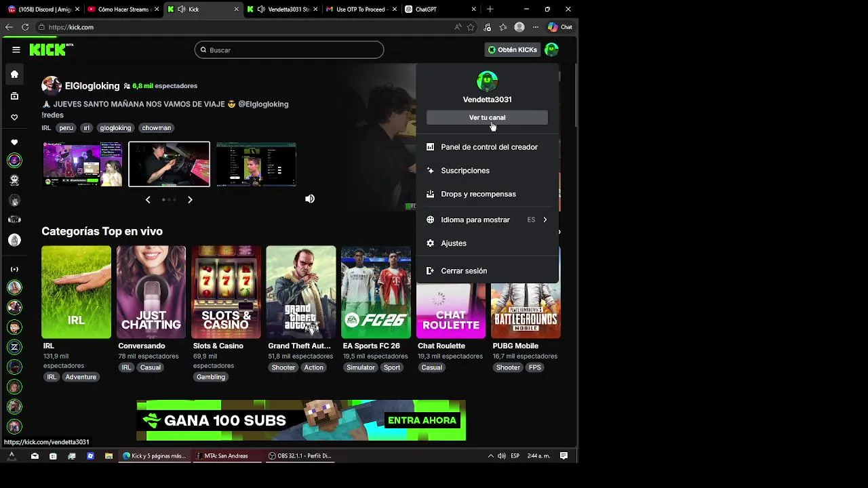Switch to the Discord browser tab
868x488 pixels.
43,9
